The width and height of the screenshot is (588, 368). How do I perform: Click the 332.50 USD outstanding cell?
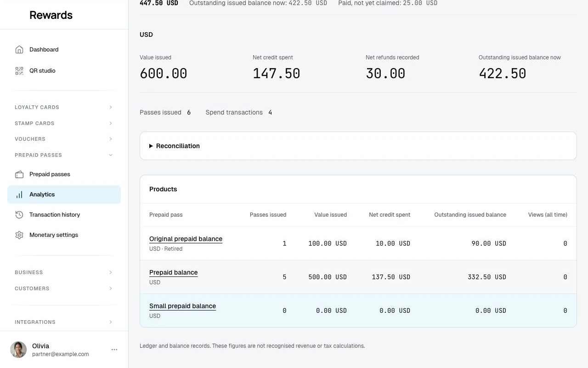(487, 277)
